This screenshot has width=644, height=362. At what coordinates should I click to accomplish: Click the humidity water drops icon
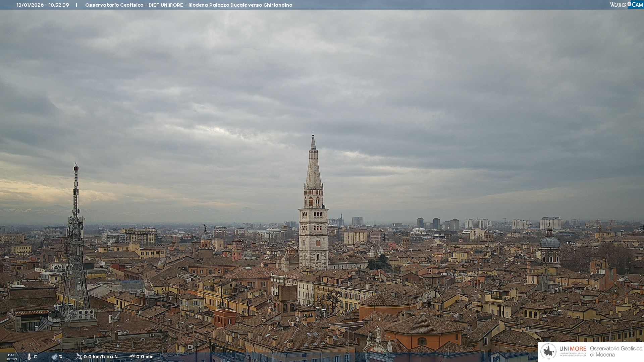[54, 357]
